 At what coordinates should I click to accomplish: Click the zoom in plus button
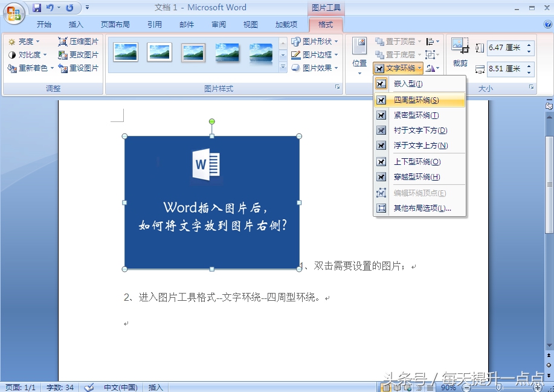coord(538,387)
